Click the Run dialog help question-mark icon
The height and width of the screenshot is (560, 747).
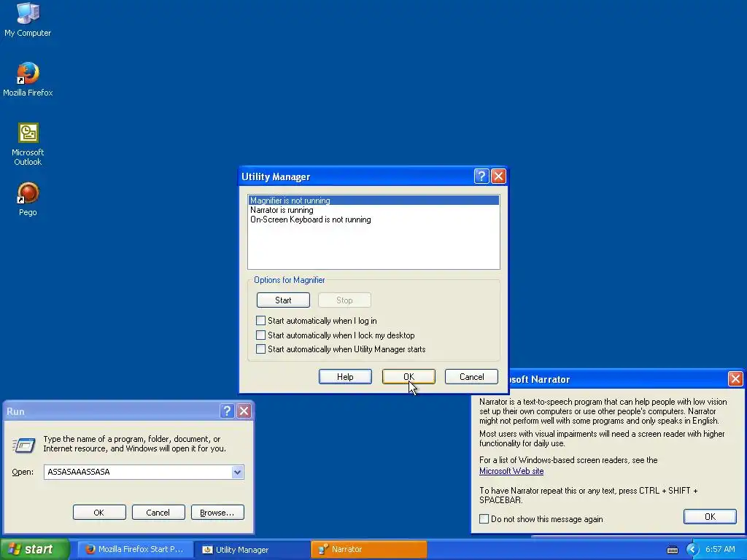(228, 411)
